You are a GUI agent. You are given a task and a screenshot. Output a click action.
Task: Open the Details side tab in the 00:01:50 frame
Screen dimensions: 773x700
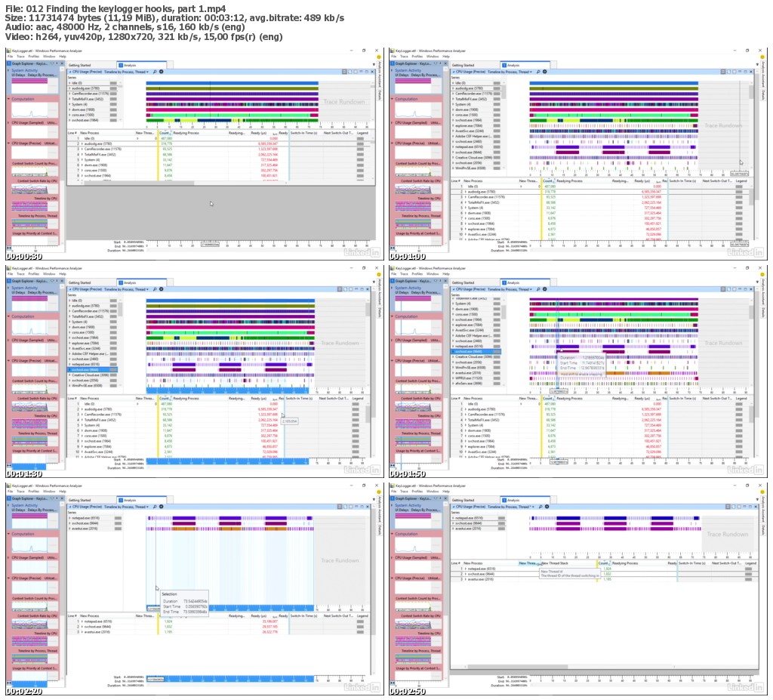coord(762,313)
